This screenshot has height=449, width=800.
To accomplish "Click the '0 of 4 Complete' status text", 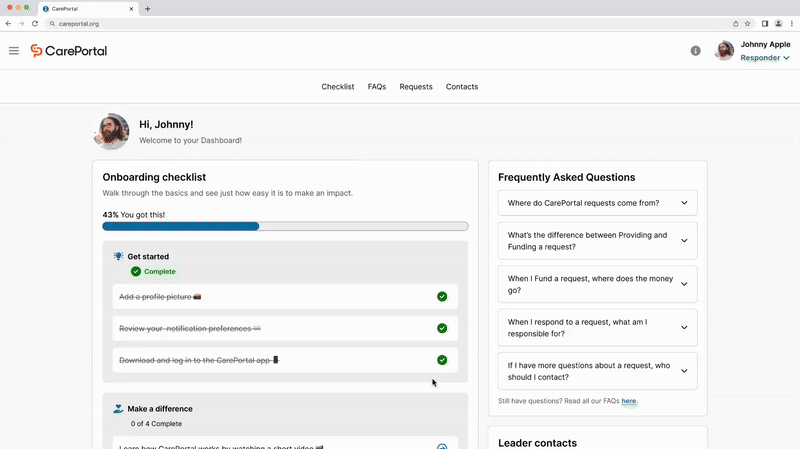I will (156, 423).
